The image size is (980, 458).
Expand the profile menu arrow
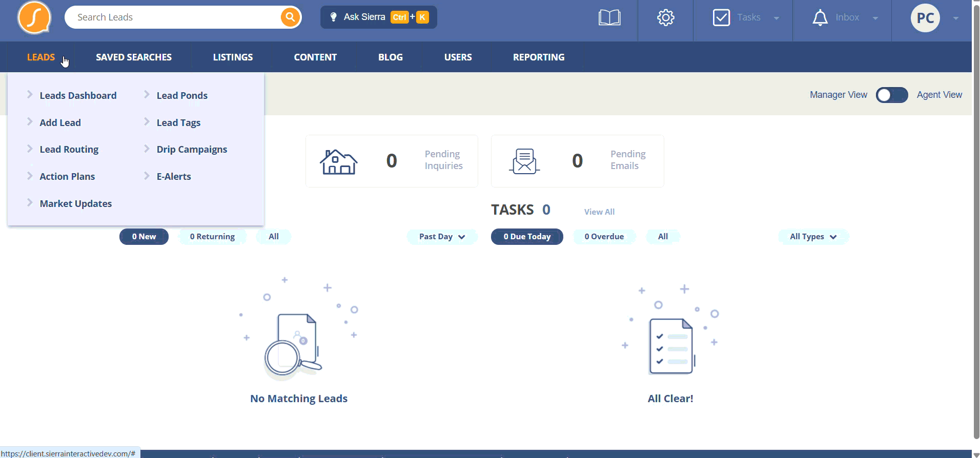956,18
